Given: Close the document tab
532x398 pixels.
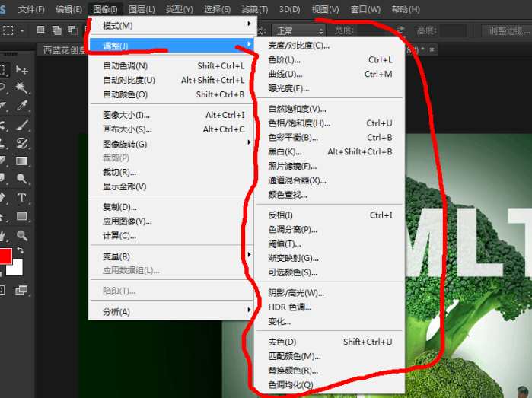Looking at the screenshot, I should point(432,49).
